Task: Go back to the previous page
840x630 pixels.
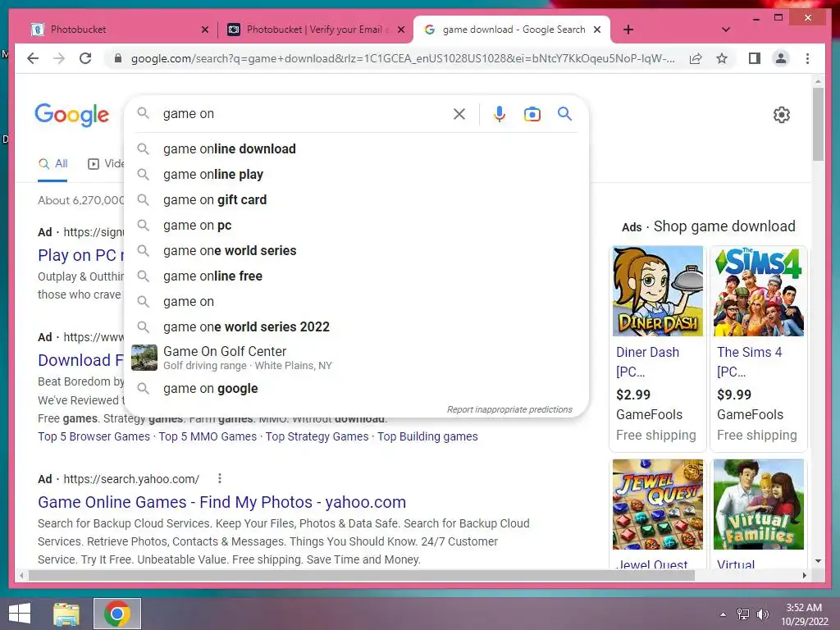Action: click(x=33, y=58)
